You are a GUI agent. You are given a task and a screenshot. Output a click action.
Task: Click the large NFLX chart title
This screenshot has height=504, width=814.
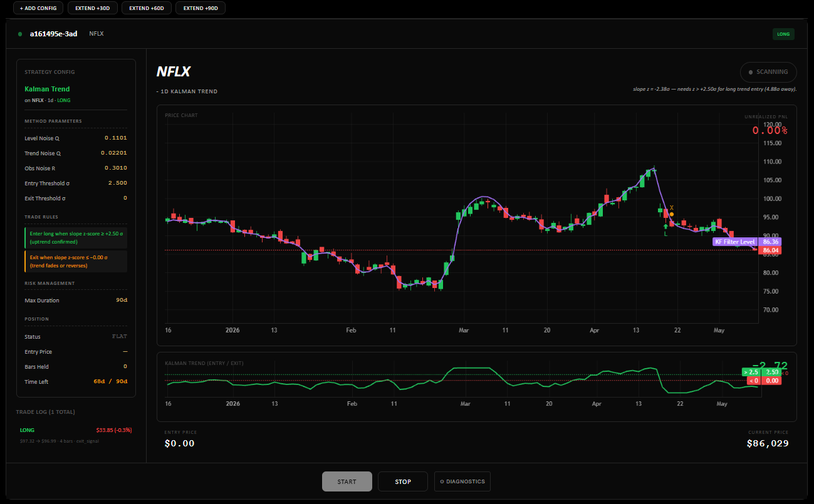click(x=174, y=72)
